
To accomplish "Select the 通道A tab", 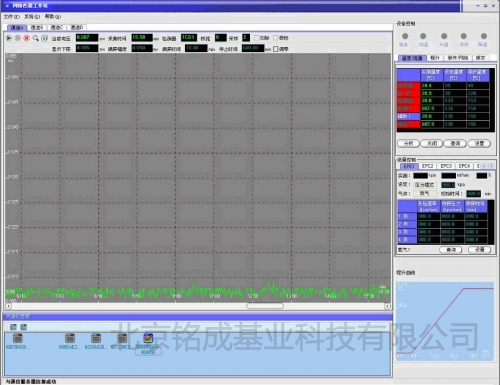I will [x=17, y=27].
